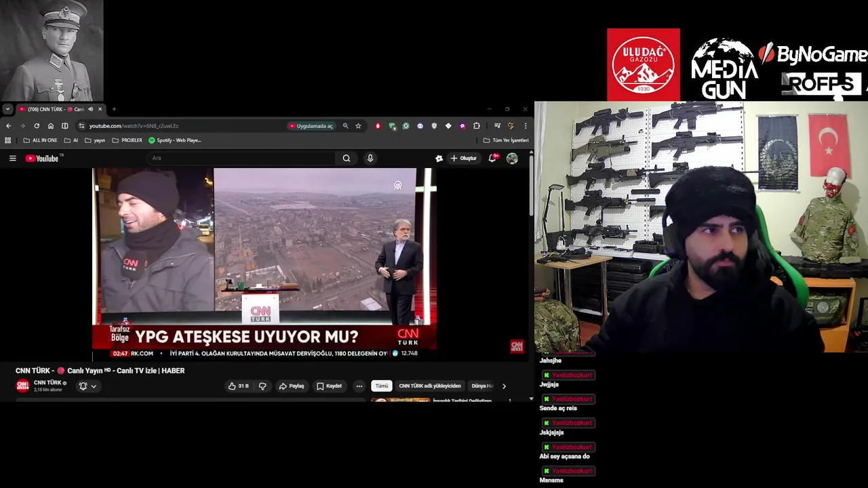This screenshot has width=868, height=488.
Task: Expand the notification preference chevron
Action: tap(94, 386)
